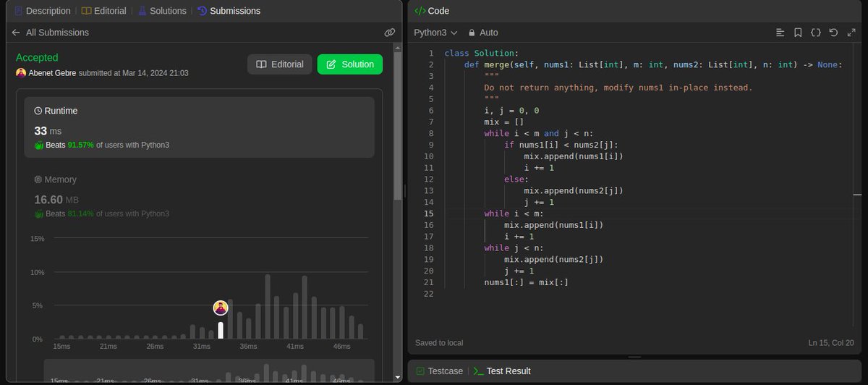This screenshot has width=868, height=385.
Task: Go back with the All Submissions arrow
Action: click(x=16, y=33)
